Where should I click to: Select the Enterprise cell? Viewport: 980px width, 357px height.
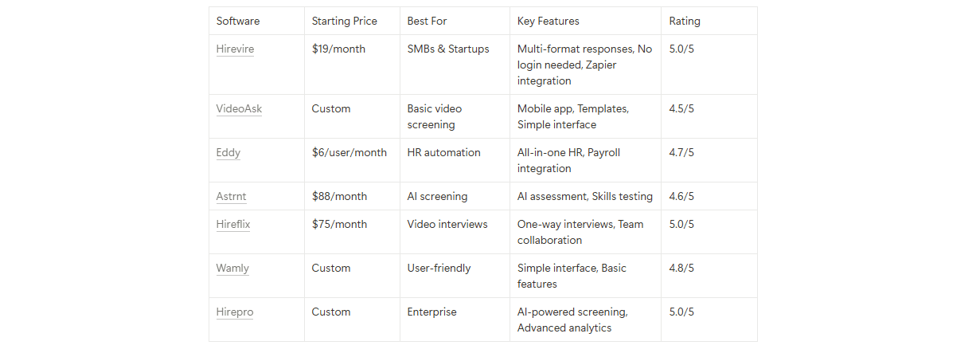coord(432,312)
